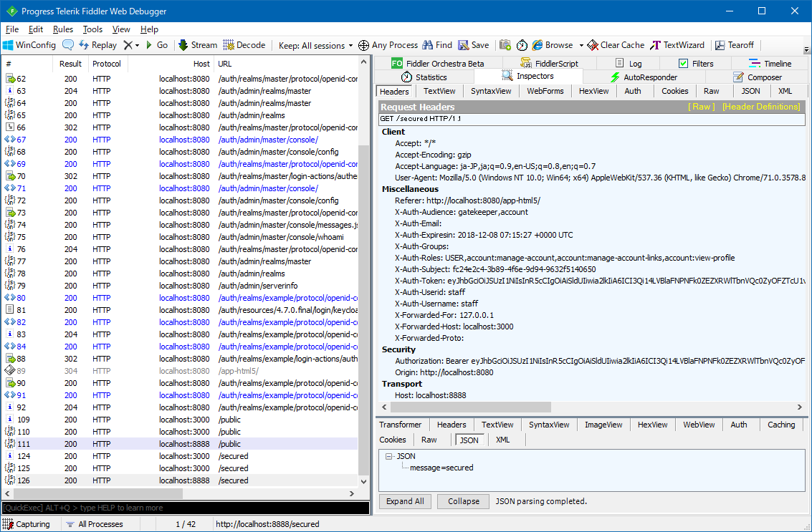Open the Keep: All sessions dropdown
This screenshot has height=532, width=812.
click(x=315, y=44)
